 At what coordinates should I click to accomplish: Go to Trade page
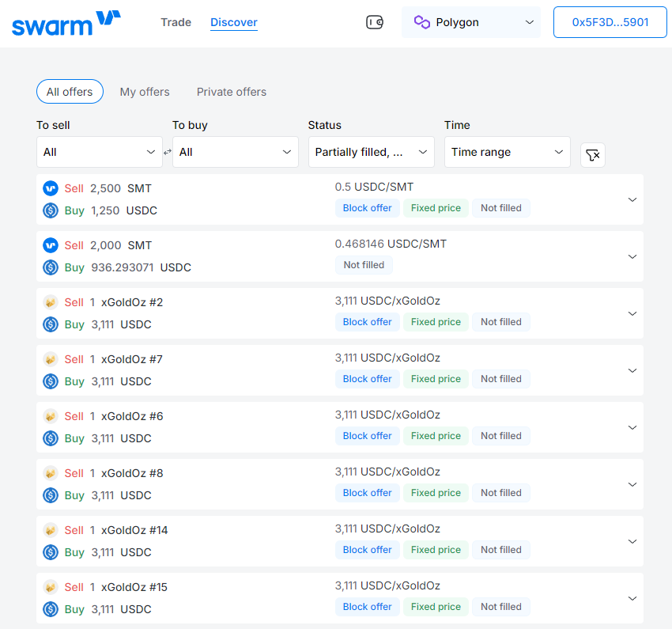(176, 22)
